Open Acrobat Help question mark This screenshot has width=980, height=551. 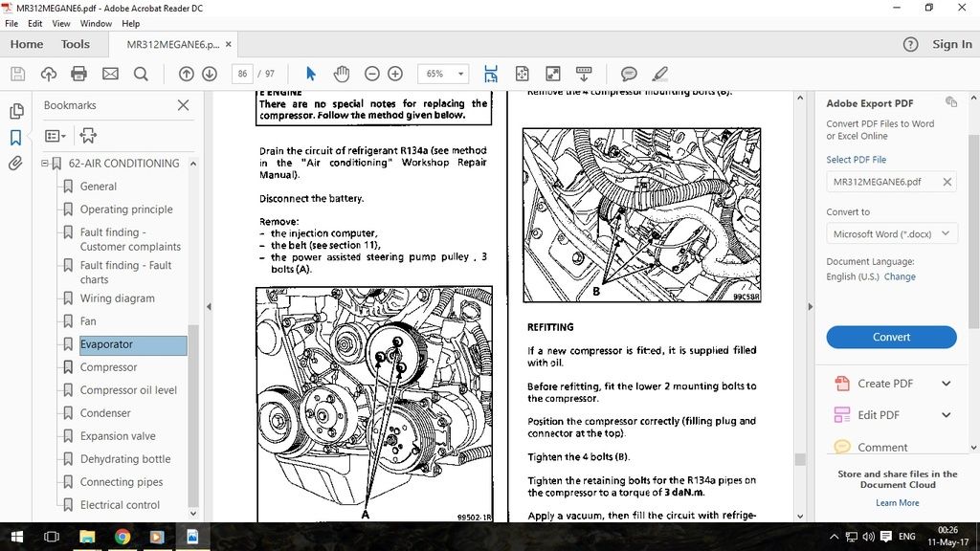click(911, 44)
